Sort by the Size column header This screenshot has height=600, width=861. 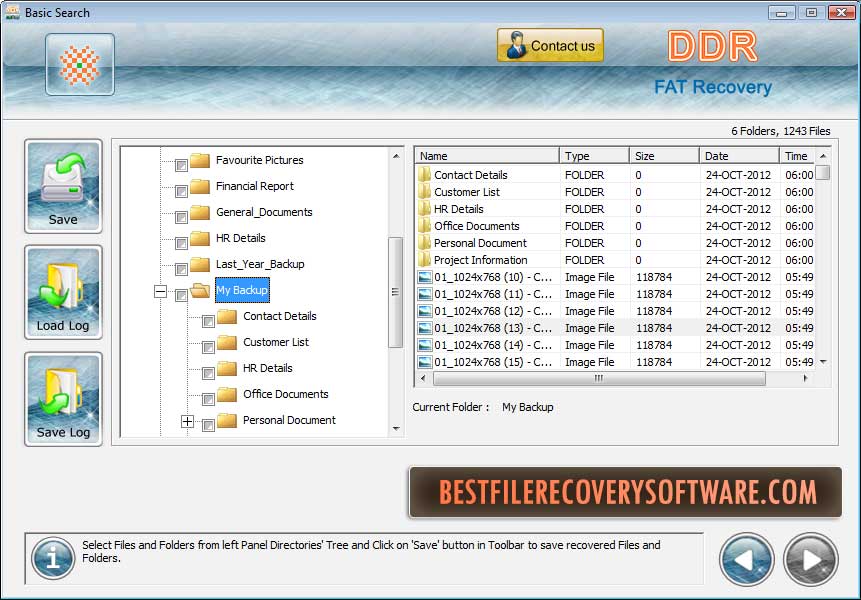click(664, 156)
